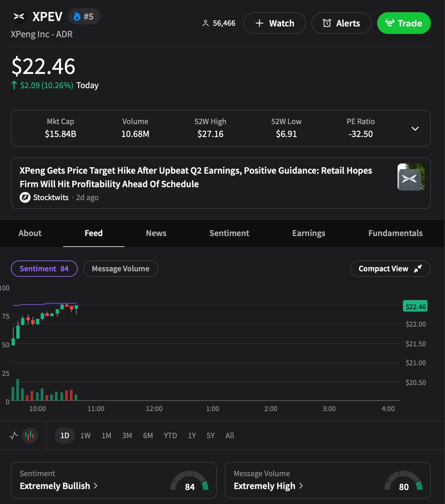
Task: Select the 1D chart range
Action: (65, 435)
